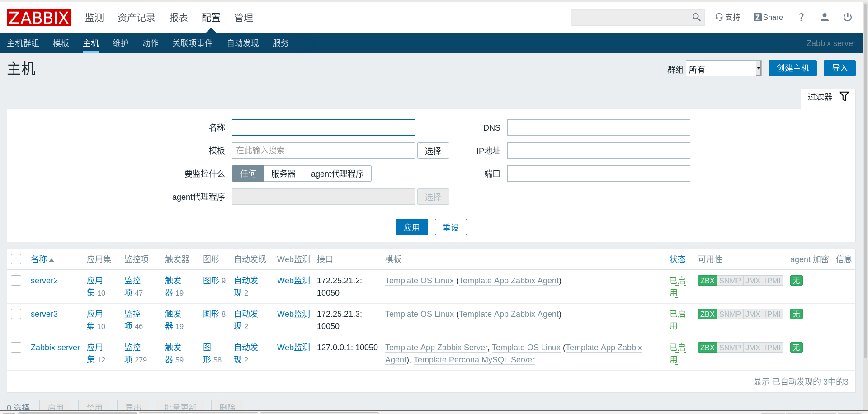Toggle the 过滤器 filter funnel icon
This screenshot has width=868, height=414.
844,96
